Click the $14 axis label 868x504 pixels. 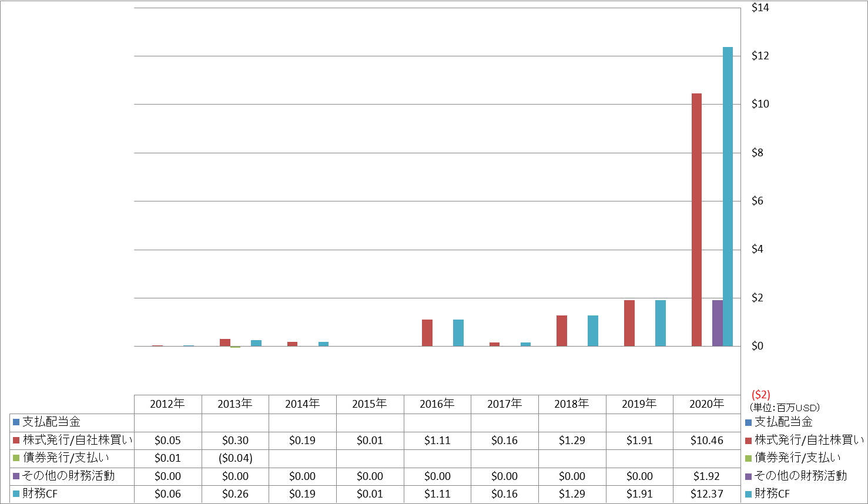[x=760, y=8]
